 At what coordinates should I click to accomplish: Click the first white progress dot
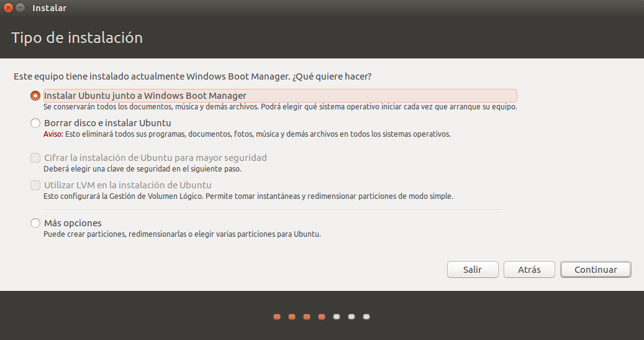(x=337, y=316)
